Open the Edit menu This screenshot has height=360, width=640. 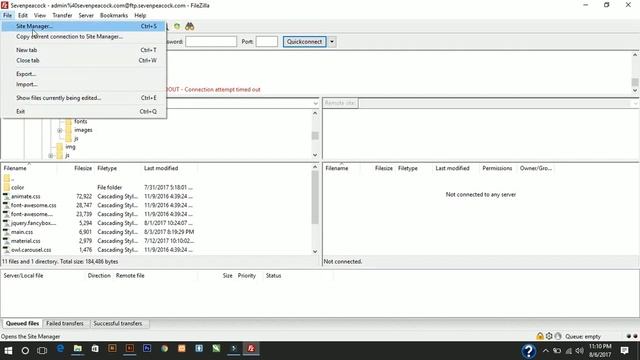23,16
